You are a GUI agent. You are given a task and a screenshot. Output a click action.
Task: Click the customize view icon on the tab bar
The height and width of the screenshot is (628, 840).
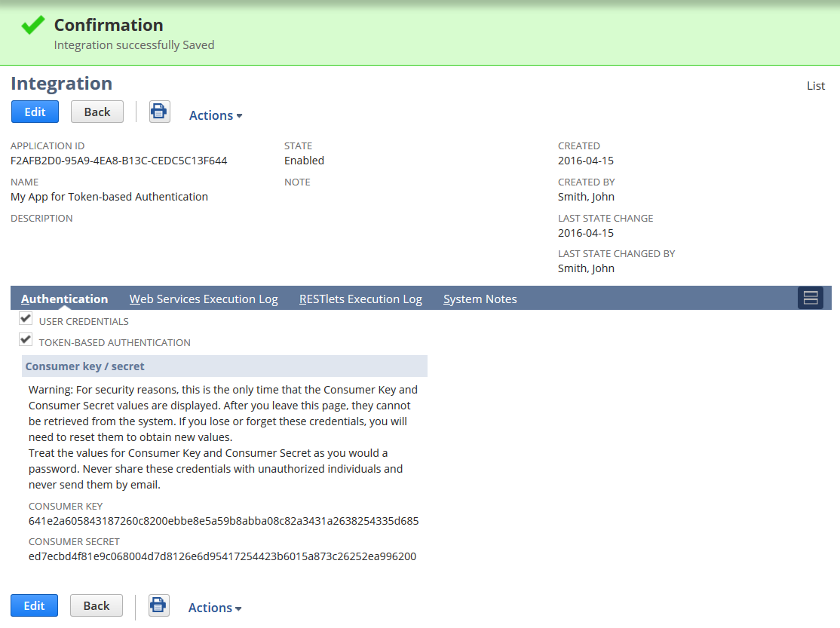pyautogui.click(x=811, y=298)
